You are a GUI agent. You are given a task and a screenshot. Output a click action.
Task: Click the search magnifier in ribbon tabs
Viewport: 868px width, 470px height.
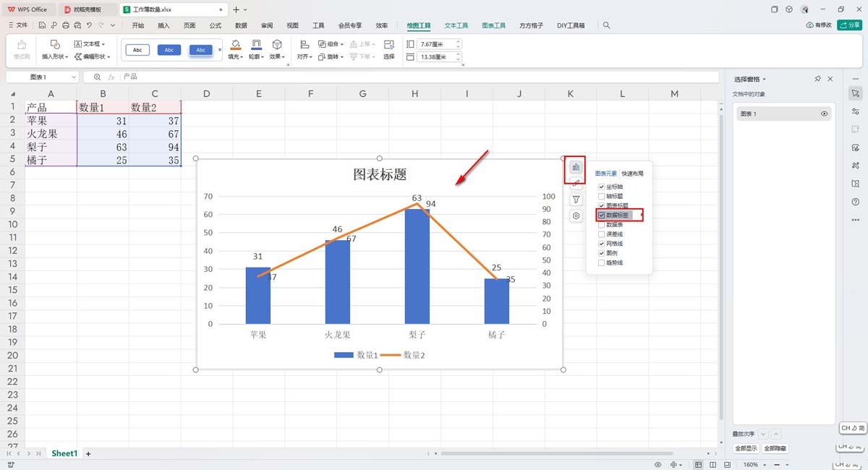(x=606, y=25)
